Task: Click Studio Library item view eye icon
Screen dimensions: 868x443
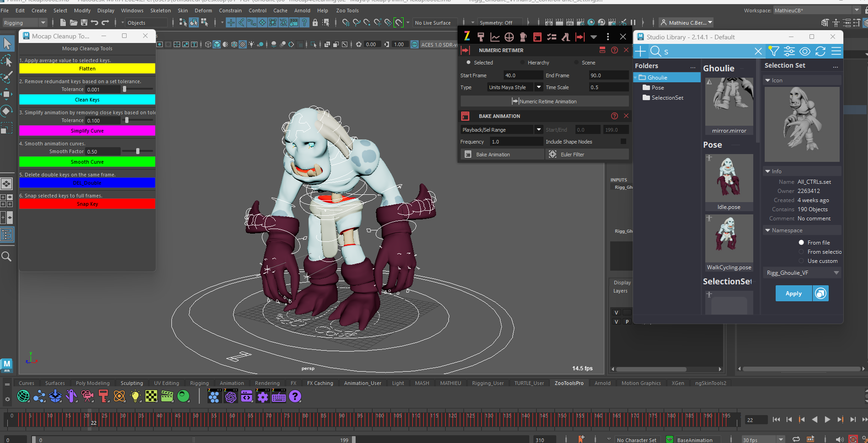Action: tap(805, 51)
